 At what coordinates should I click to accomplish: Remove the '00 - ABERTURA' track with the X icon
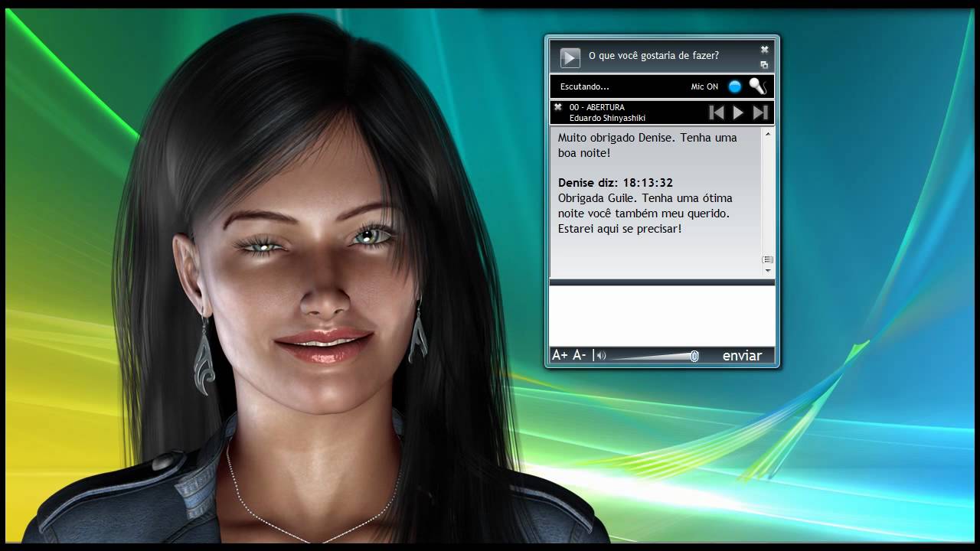coord(558,107)
